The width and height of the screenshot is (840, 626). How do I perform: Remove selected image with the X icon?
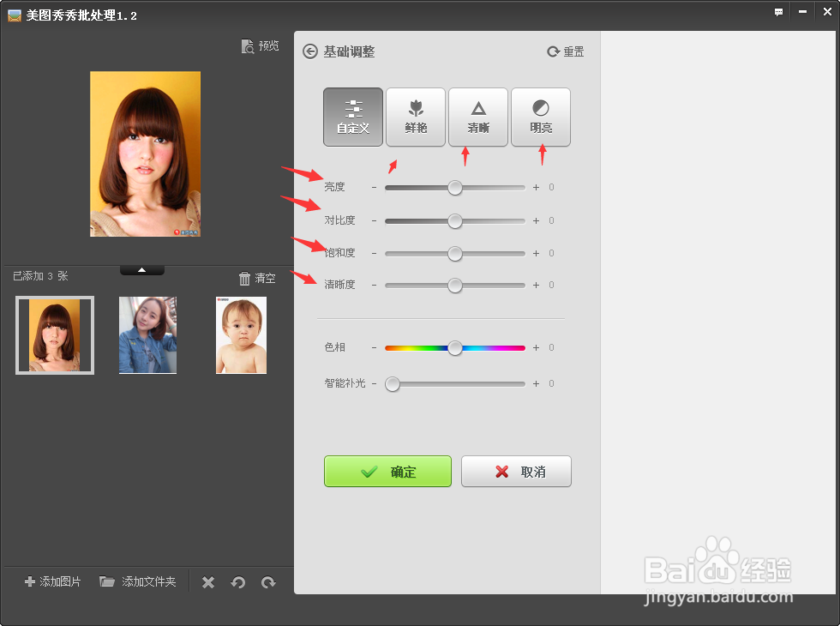(x=207, y=581)
